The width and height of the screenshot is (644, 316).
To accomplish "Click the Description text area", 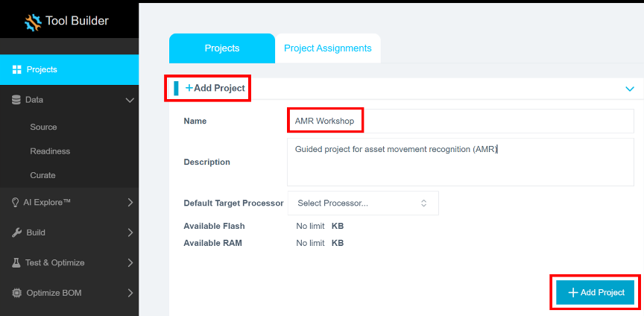I will [x=460, y=161].
